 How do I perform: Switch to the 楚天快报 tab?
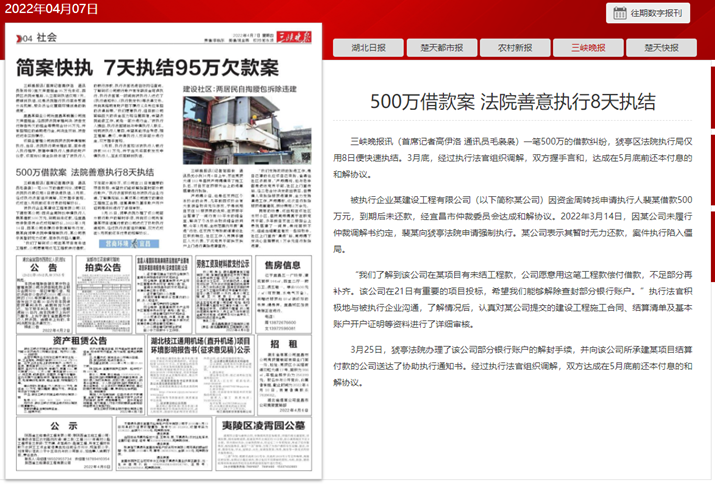click(x=661, y=48)
